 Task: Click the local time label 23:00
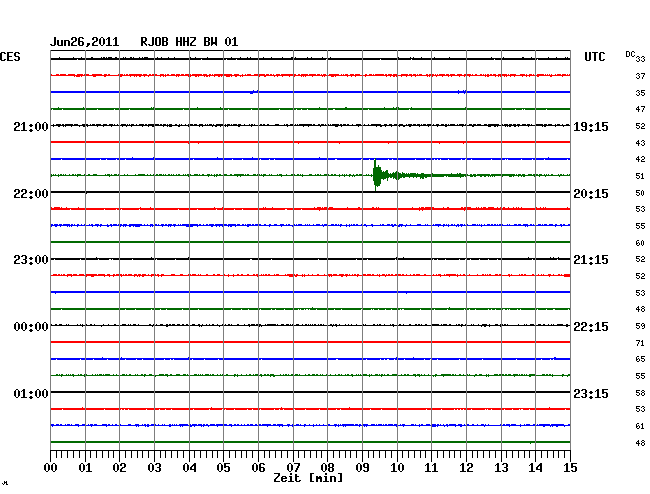31,260
